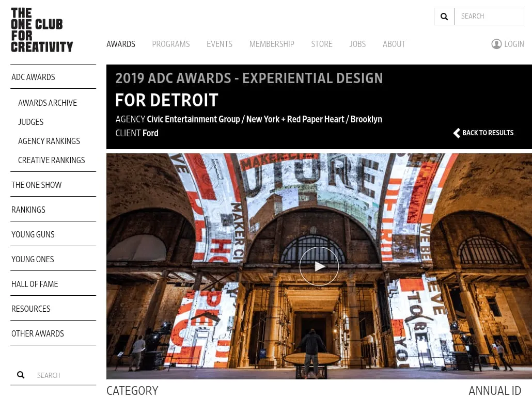Screen dimensions: 532x399
Task: Open The One Show sidebar section
Action: pyautogui.click(x=37, y=185)
